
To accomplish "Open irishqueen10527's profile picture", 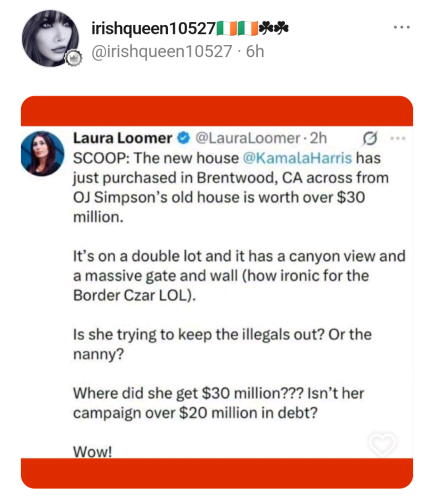I will pos(50,38).
